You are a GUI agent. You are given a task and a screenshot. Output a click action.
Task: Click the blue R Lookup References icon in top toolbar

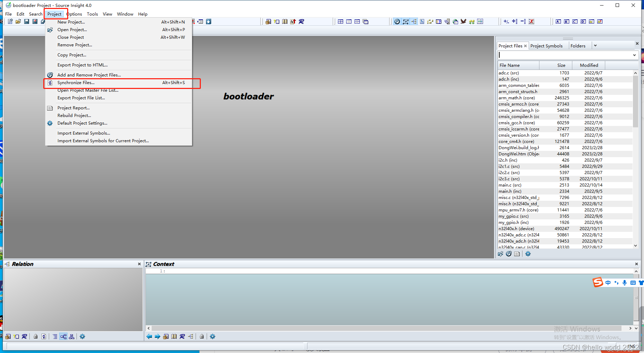click(x=301, y=21)
